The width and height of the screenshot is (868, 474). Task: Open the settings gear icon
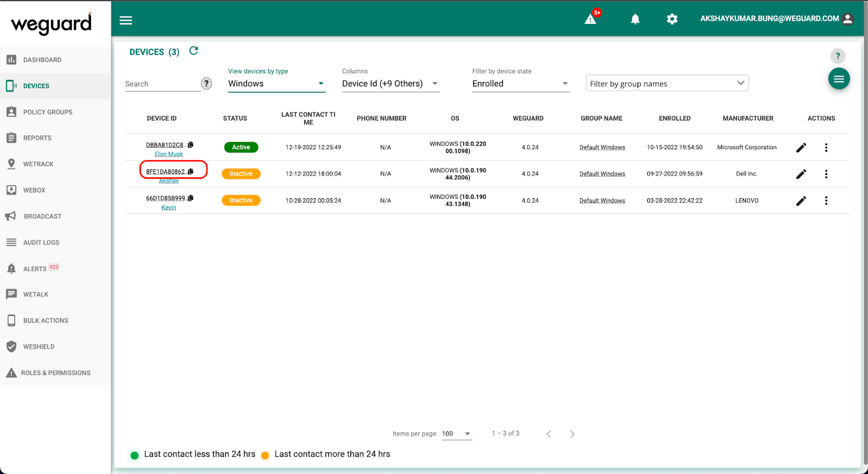(672, 19)
